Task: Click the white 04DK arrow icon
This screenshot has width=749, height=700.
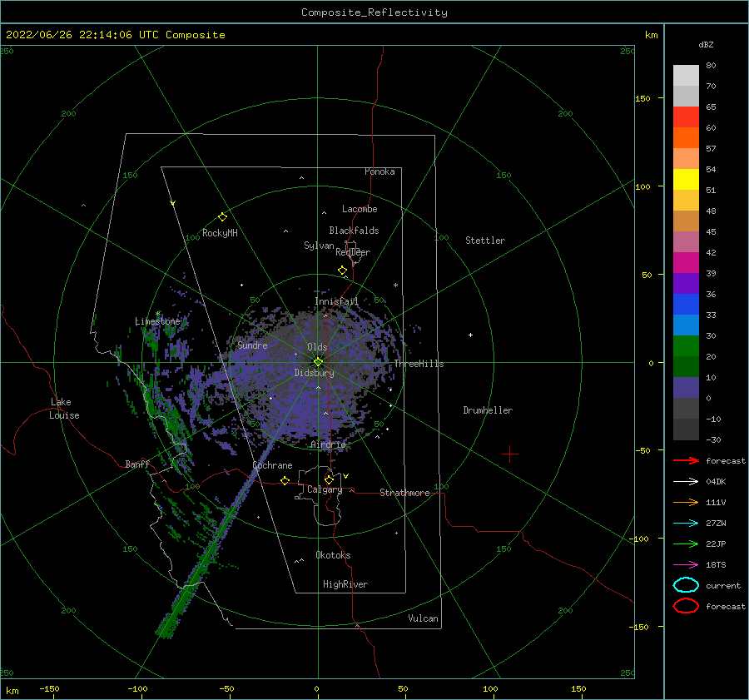Action: coord(686,481)
